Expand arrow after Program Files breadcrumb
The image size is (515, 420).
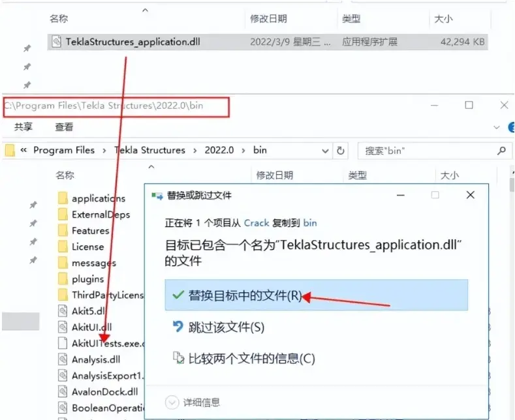click(x=104, y=151)
